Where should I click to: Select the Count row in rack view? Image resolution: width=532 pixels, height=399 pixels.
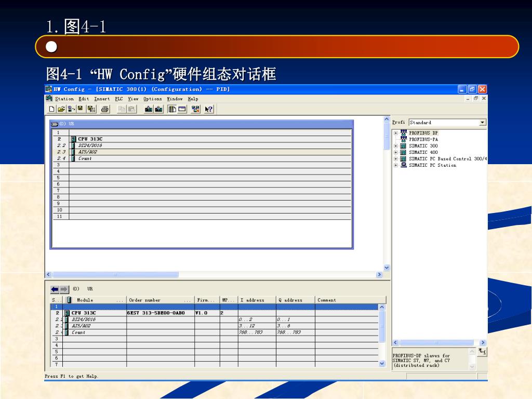click(x=202, y=158)
